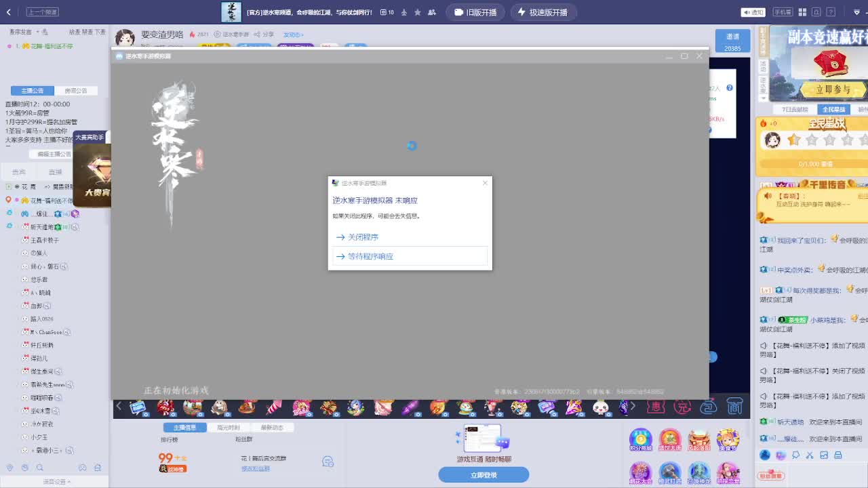Select the 7日贡献榜 tab
868x488 pixels.
[795, 109]
